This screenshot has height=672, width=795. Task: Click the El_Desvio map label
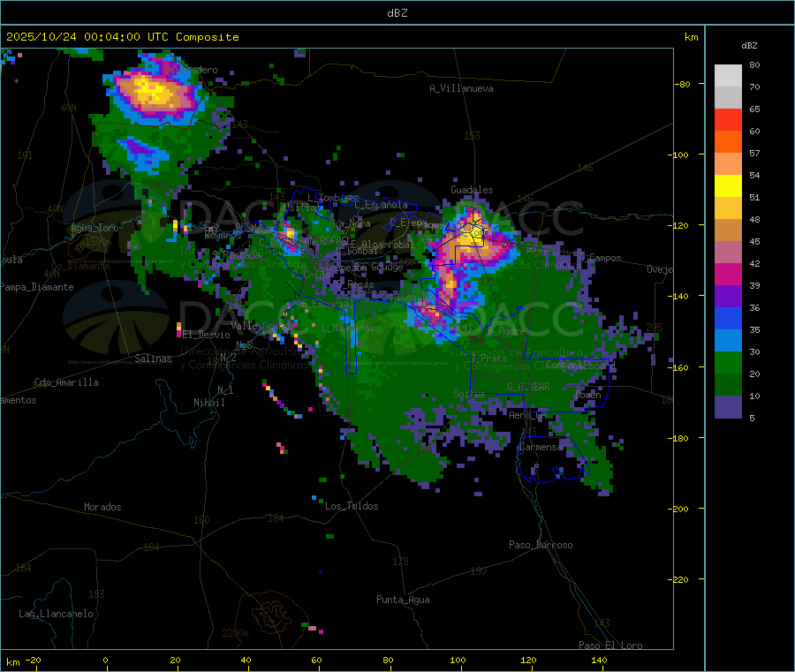(x=207, y=335)
